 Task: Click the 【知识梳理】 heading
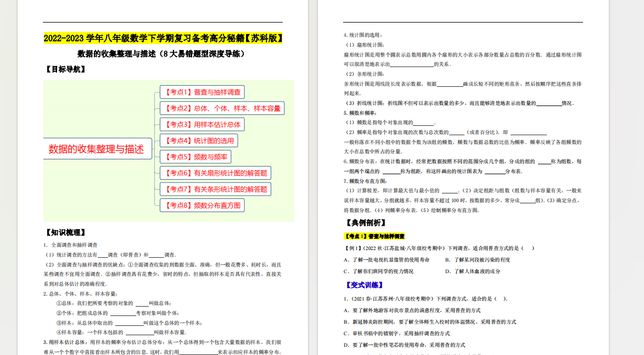pos(66,232)
